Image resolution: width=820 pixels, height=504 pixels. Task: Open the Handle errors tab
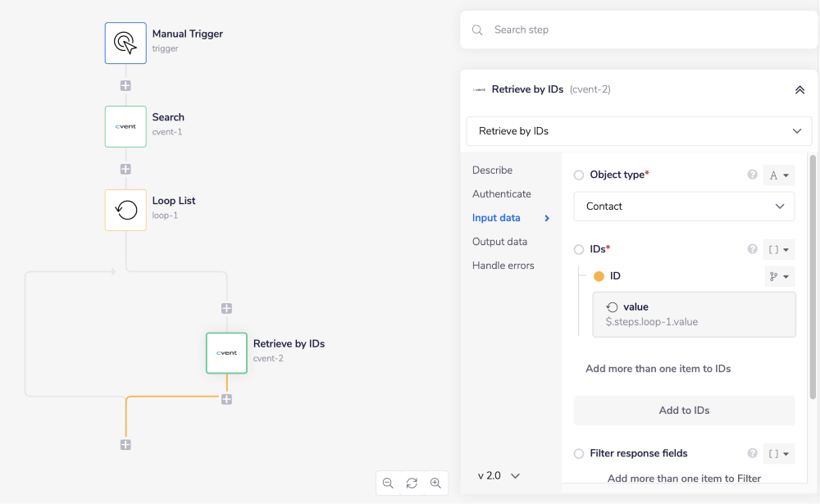pyautogui.click(x=503, y=266)
